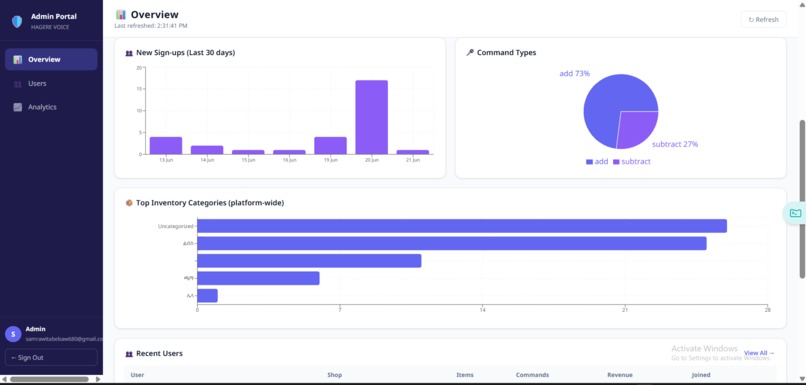Click the Overview page title icon
Image resolution: width=806 pixels, height=385 pixels.
[x=121, y=14]
